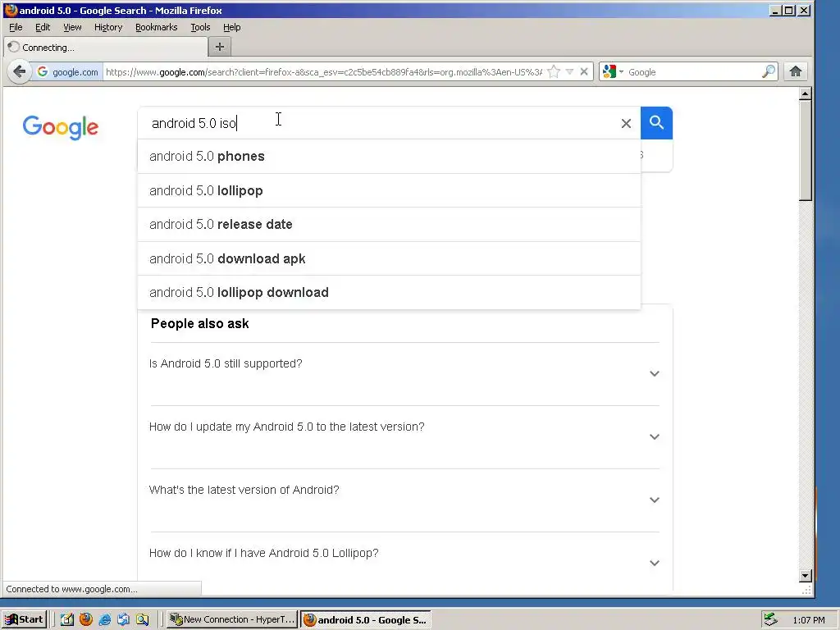
Task: Click the 1:07 PM taskbar clock
Action: tap(808, 620)
